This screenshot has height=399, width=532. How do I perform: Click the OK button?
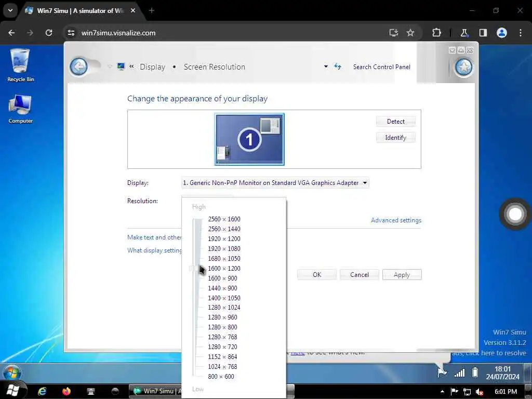(x=317, y=274)
